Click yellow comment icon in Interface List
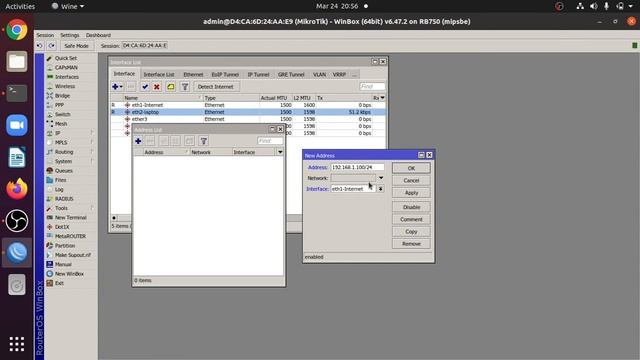The width and height of the screenshot is (640, 360). (171, 87)
